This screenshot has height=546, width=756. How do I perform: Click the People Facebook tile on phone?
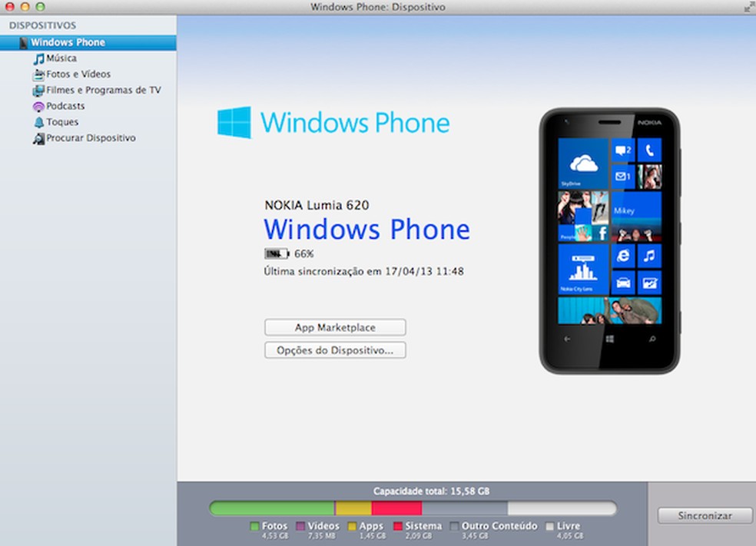583,217
